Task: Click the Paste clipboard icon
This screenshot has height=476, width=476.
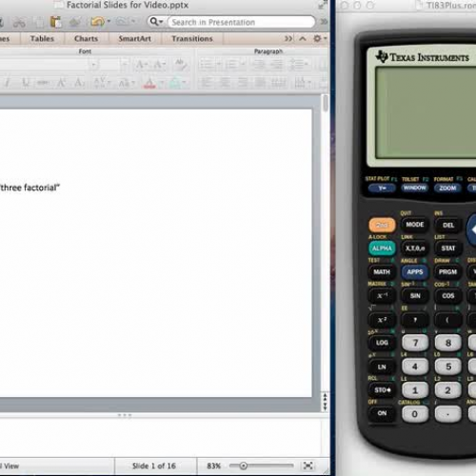Action: (56, 22)
